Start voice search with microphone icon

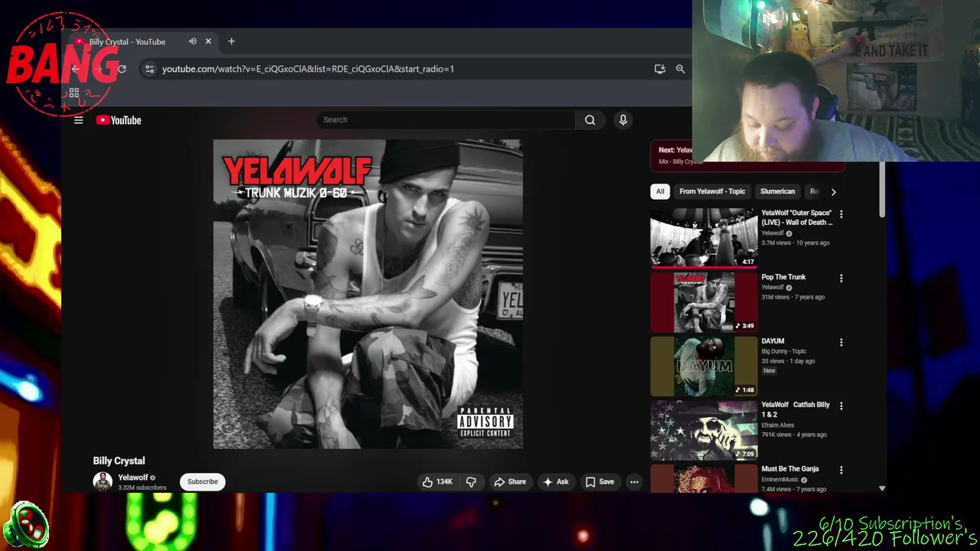tap(622, 119)
